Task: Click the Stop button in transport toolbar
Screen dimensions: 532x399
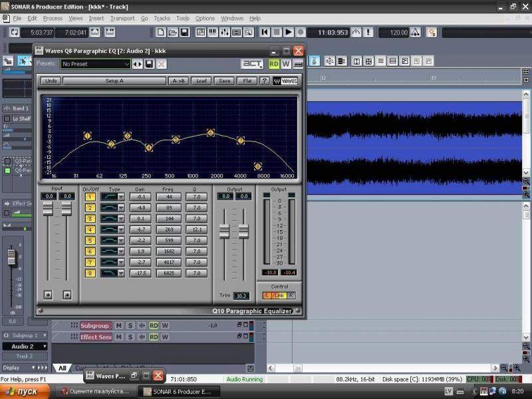Action: click(277, 32)
